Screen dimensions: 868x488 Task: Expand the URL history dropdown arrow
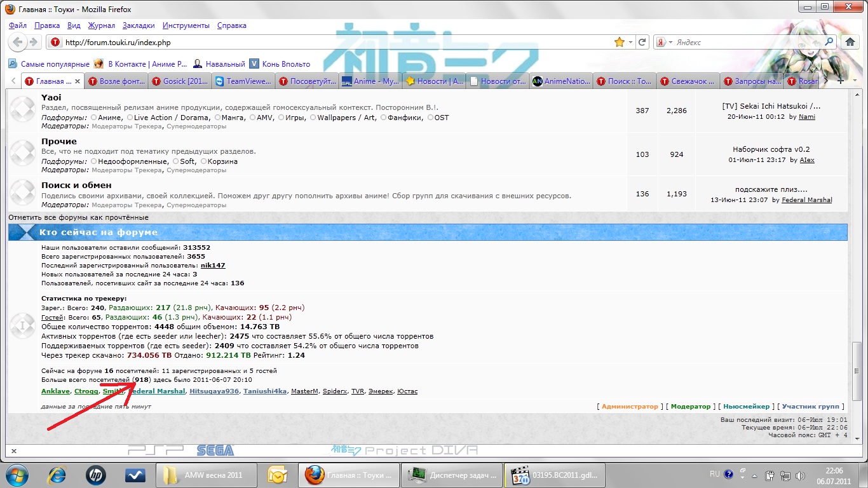(x=630, y=42)
